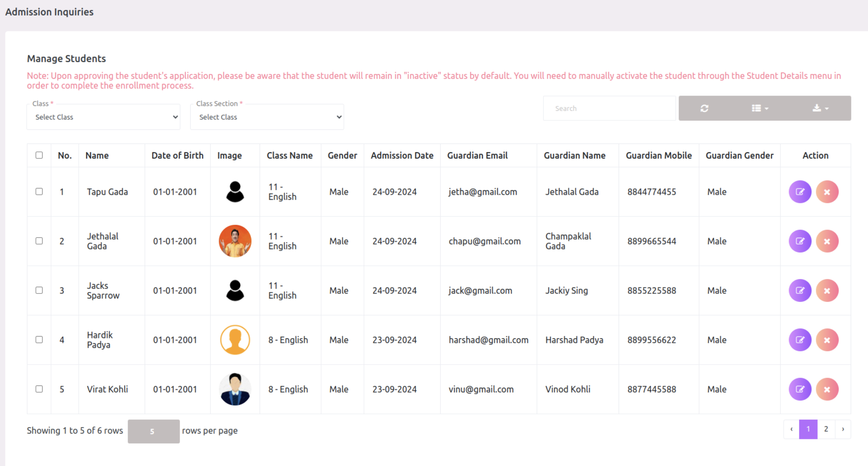868x466 pixels.
Task: Click the next page arrow
Action: point(843,429)
